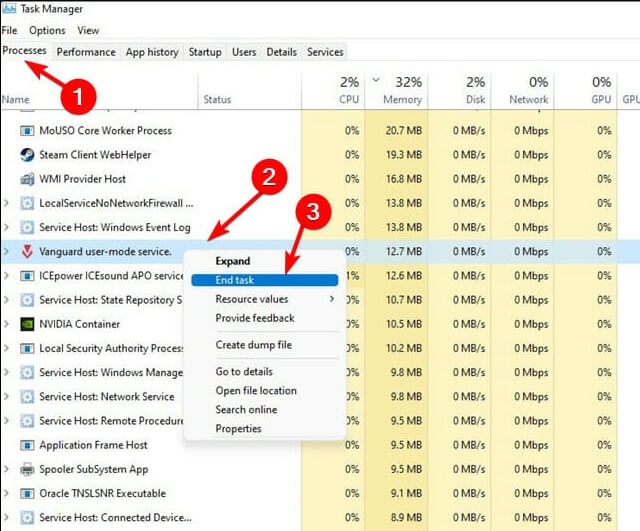Image resolution: width=640 pixels, height=531 pixels.
Task: Click the NVIDIA Container icon
Action: (28, 324)
